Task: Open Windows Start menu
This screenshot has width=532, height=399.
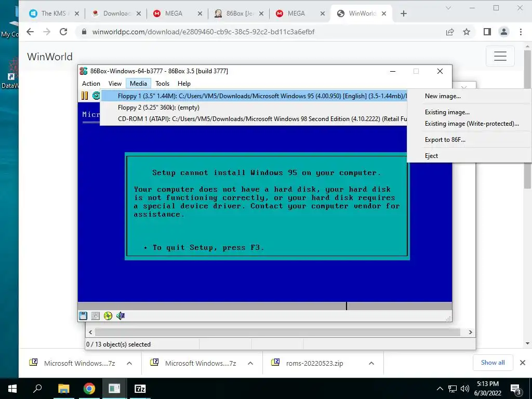Action: (x=12, y=389)
